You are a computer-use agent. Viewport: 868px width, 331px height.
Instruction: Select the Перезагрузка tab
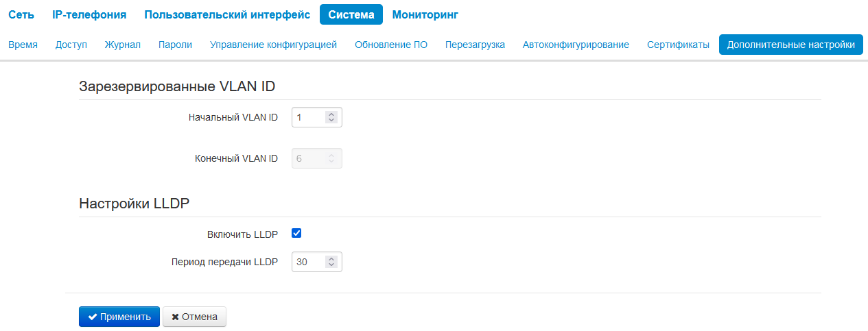point(475,45)
